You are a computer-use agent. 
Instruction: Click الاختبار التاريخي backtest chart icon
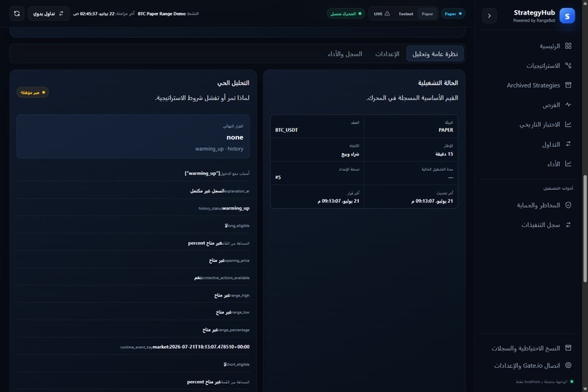tap(568, 124)
